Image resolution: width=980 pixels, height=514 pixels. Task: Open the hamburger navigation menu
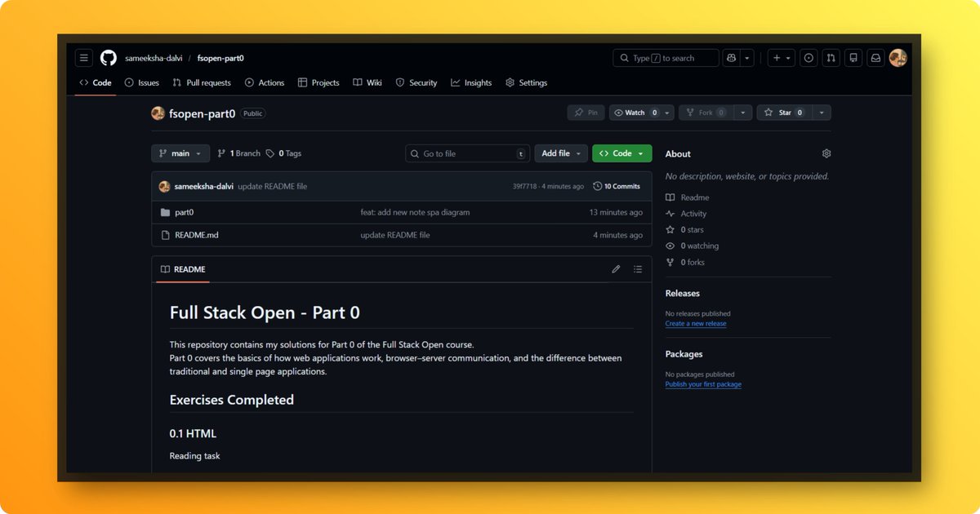click(x=83, y=58)
